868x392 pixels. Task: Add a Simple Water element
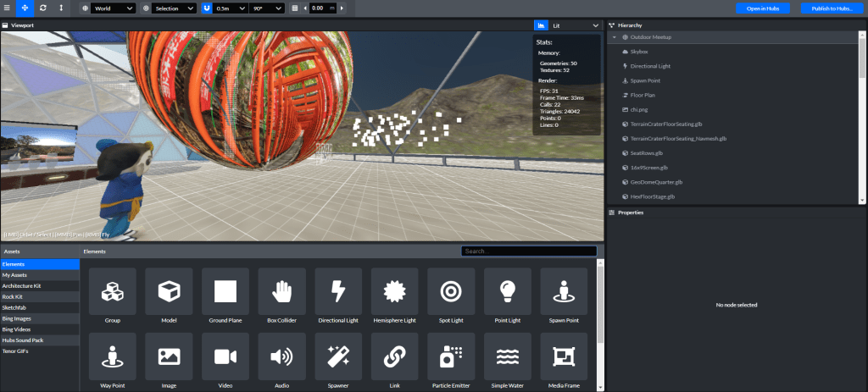tap(507, 358)
